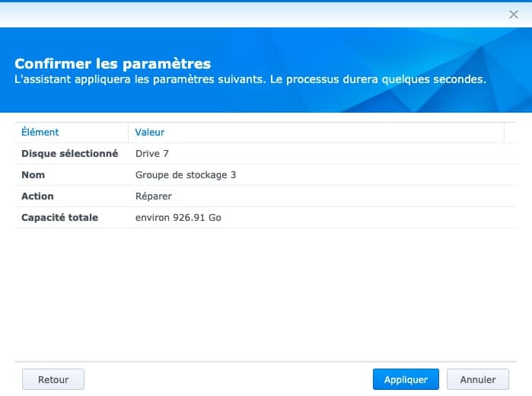Select the environ 926.91 Go value

[x=178, y=217]
